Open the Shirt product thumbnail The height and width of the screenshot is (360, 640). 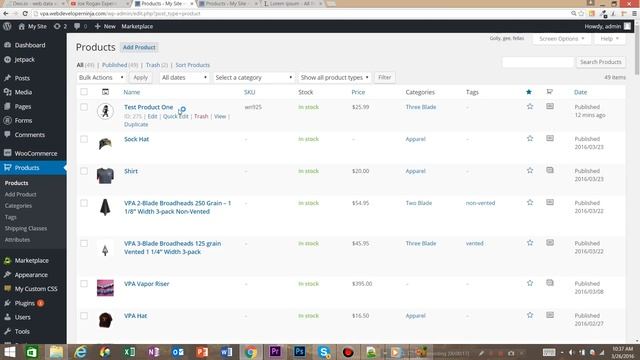click(x=105, y=176)
